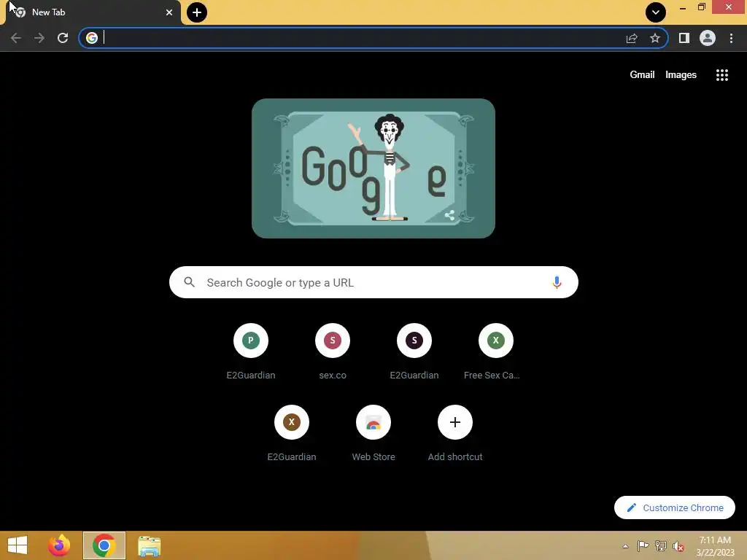Open the tab search dropdown

click(x=656, y=12)
